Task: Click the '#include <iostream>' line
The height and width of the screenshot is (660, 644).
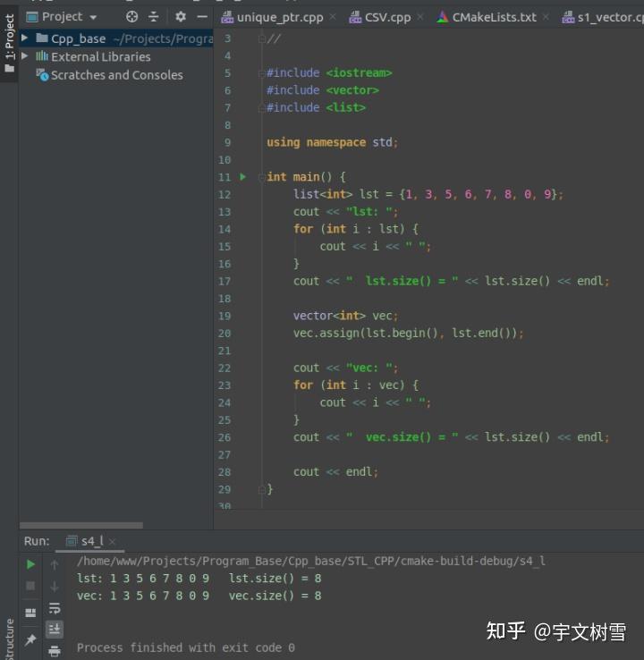Action: click(x=329, y=73)
